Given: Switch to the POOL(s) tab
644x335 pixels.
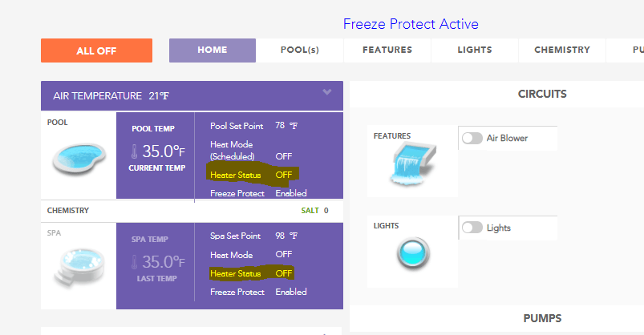Looking at the screenshot, I should [x=300, y=50].
